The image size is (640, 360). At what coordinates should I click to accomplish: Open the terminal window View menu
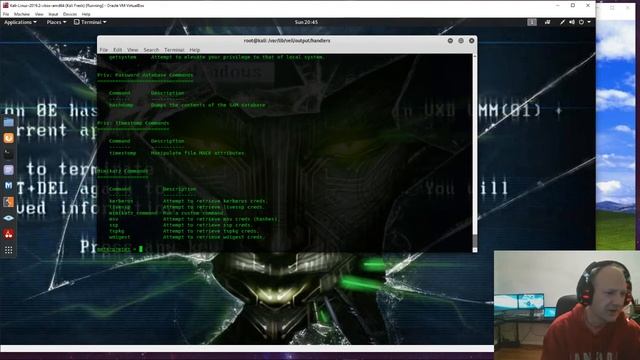132,50
